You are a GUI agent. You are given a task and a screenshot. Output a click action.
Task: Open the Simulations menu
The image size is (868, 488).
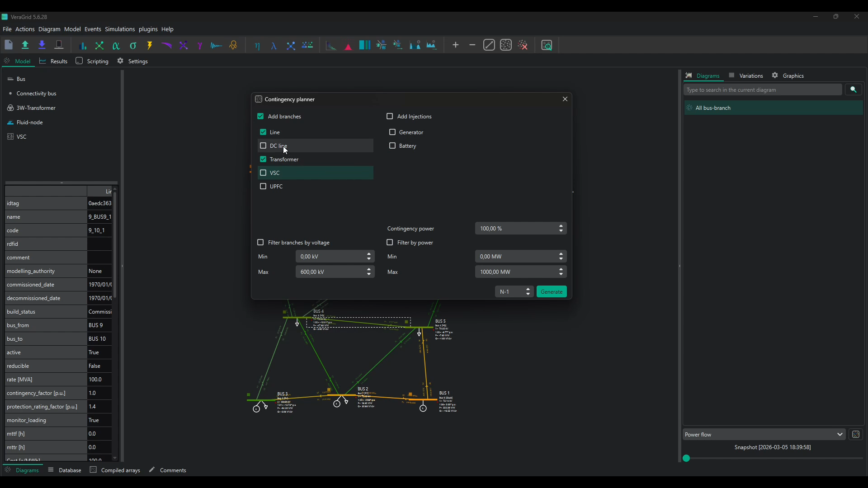click(x=120, y=29)
